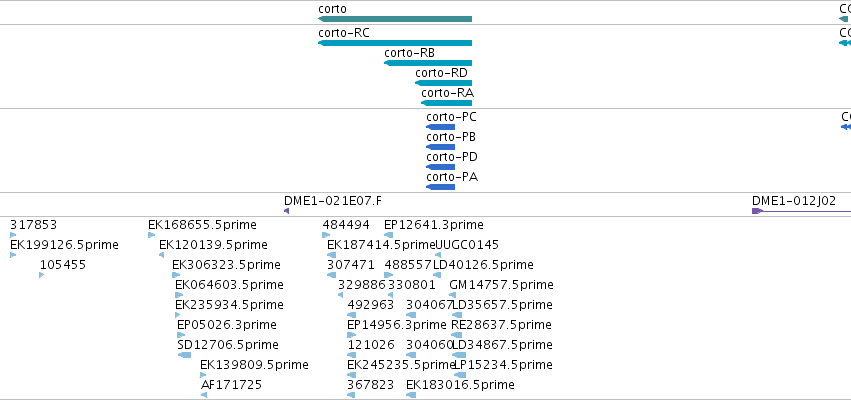Click the EP05026.3prime marker
Viewport: 851px width, 400px height.
click(x=181, y=335)
